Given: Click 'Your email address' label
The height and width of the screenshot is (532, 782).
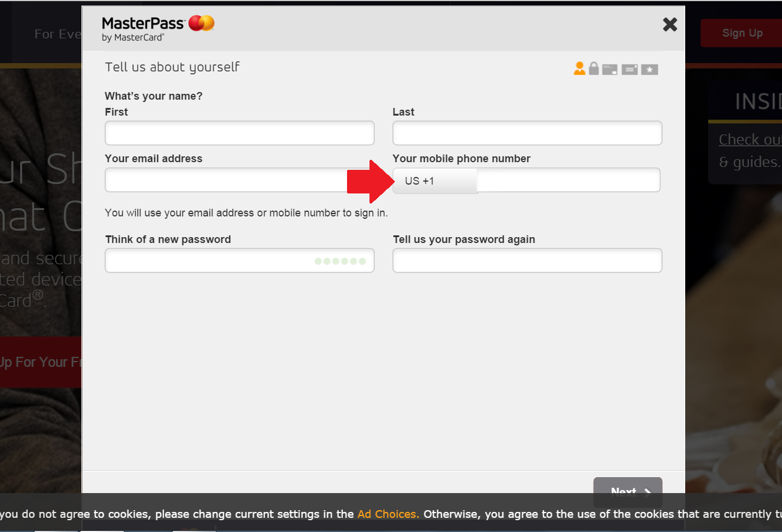Looking at the screenshot, I should 153,159.
